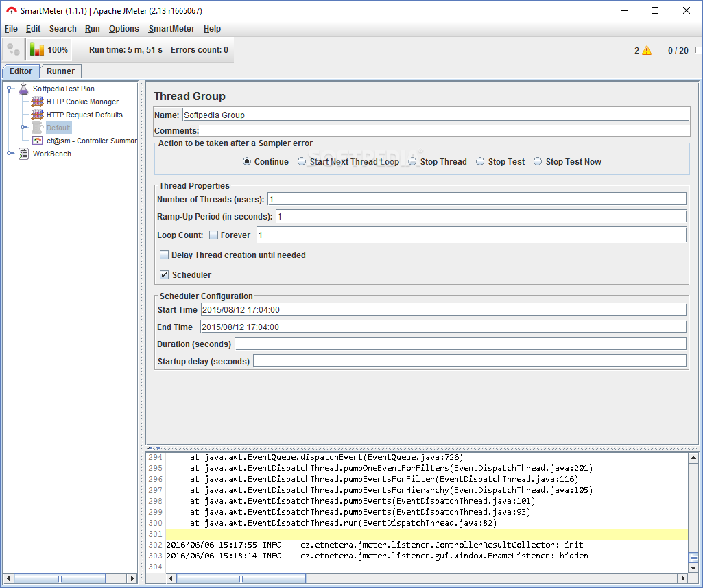Click the Ramp-Up Period field
The image size is (703, 588).
pos(481,217)
